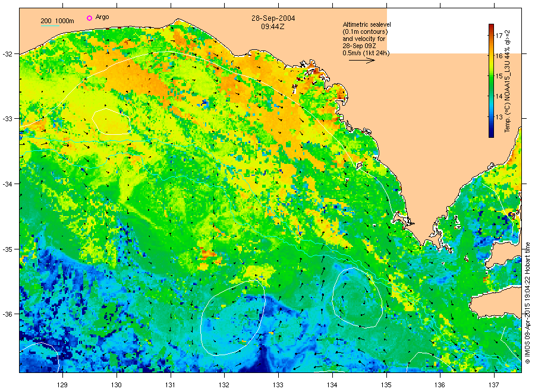535x392 pixels.
Task: Click the IMOS copyright timestamp text
Action: [527, 303]
